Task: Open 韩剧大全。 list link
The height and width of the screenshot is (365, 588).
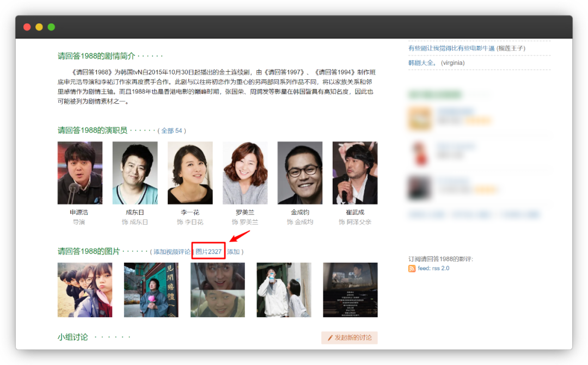Action: [422, 63]
